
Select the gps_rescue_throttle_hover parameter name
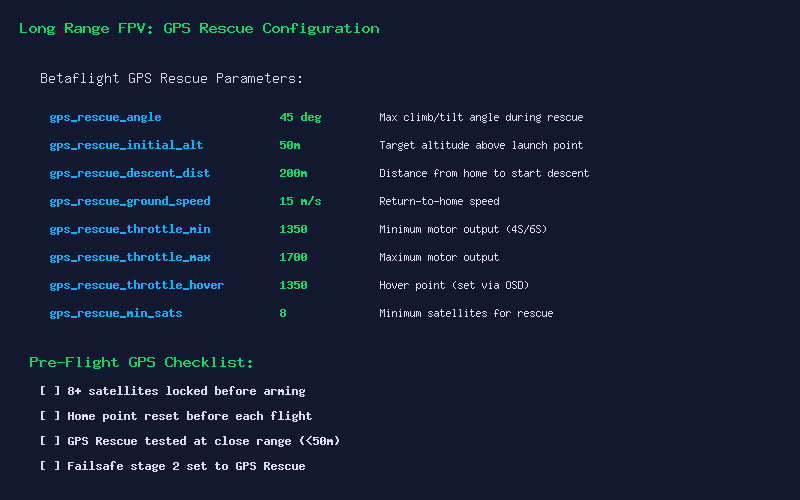(x=137, y=286)
